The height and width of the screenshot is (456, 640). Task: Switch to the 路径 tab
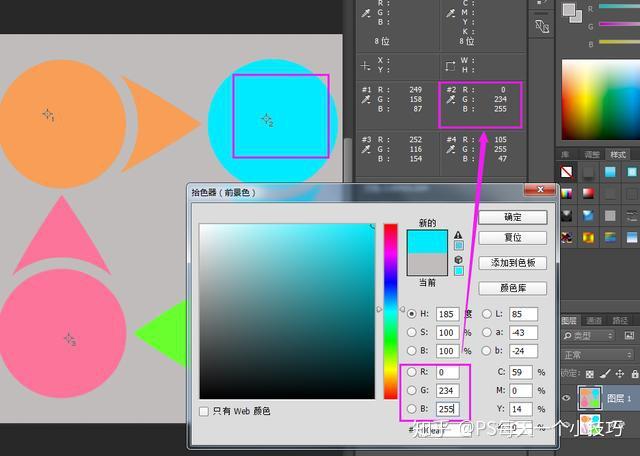(x=620, y=320)
